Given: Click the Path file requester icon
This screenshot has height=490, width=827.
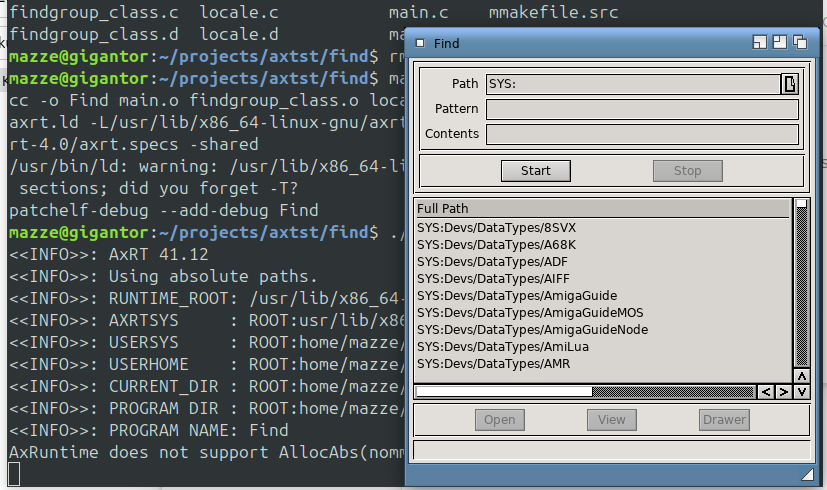Looking at the screenshot, I should [789, 84].
